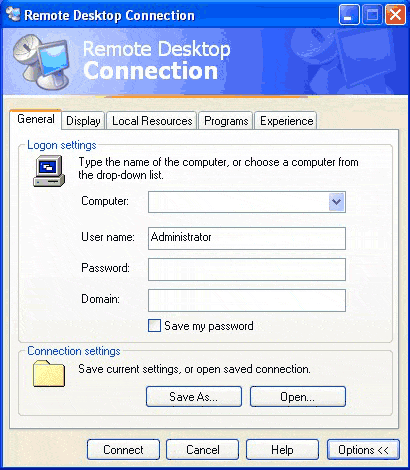Click the computer icon in Logon settings
This screenshot has height=470, width=410.
(x=49, y=171)
